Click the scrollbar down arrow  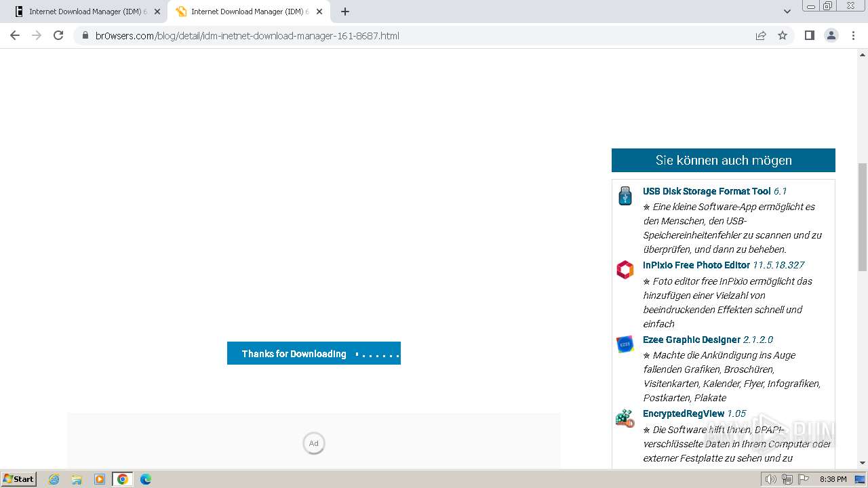(863, 463)
